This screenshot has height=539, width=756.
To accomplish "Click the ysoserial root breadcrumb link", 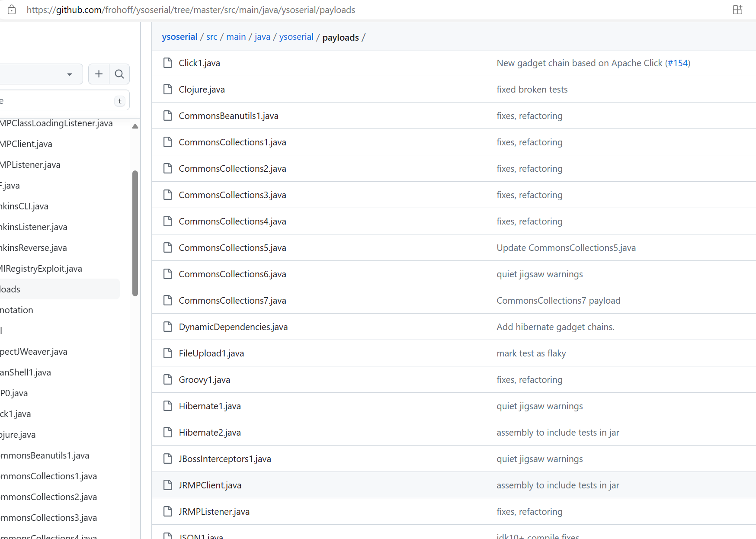I will 179,37.
